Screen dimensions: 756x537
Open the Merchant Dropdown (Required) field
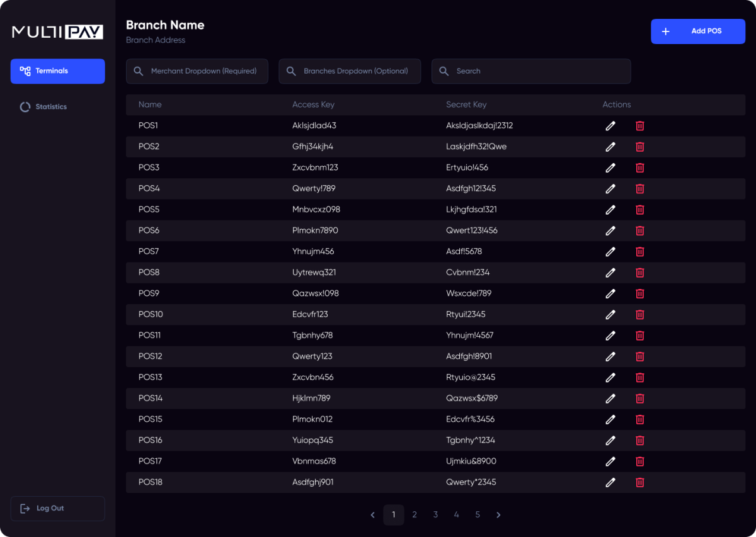197,71
